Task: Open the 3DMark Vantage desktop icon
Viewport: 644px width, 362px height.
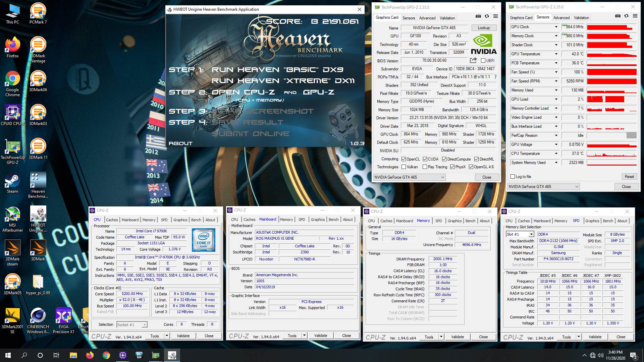Action: coord(38,50)
